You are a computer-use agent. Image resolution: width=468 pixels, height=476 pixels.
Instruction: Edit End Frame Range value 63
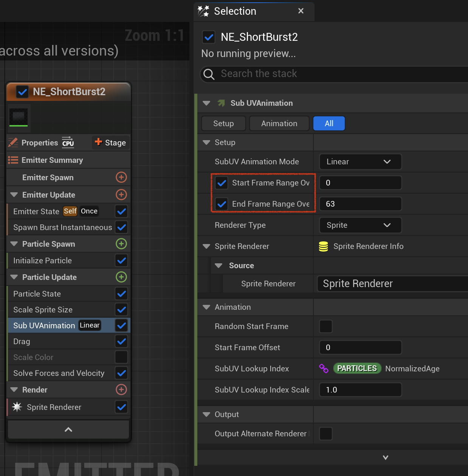pos(360,204)
